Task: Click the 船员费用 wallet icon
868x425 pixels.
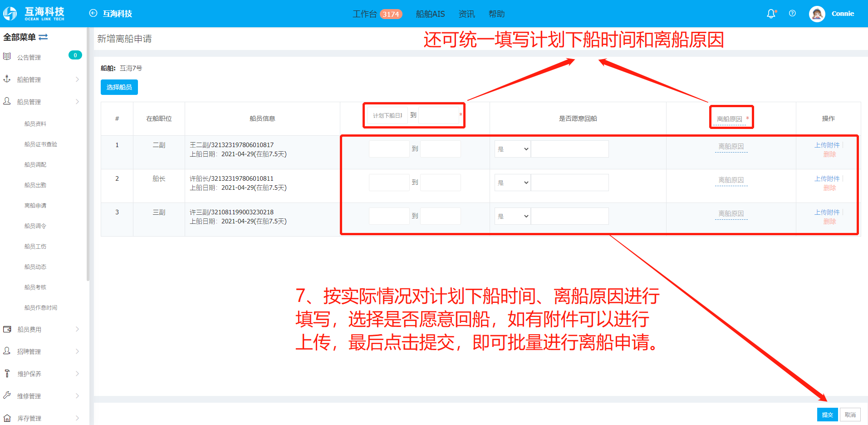Action: 7,329
